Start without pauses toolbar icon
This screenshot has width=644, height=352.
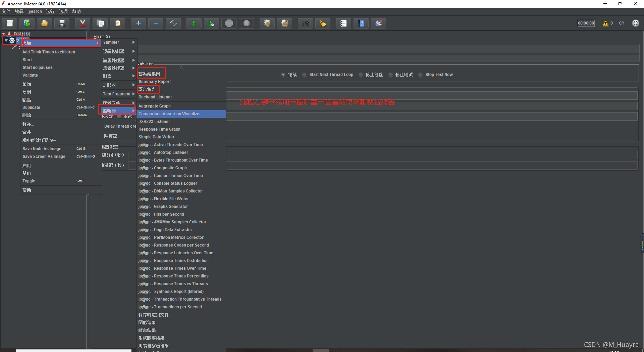click(x=211, y=23)
